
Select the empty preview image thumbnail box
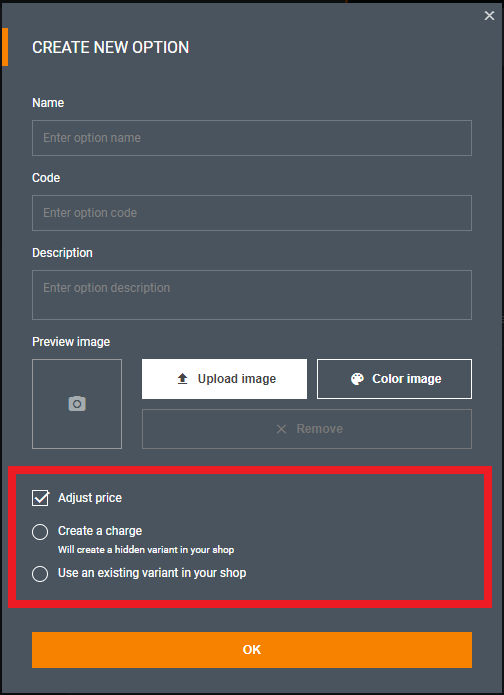77,404
